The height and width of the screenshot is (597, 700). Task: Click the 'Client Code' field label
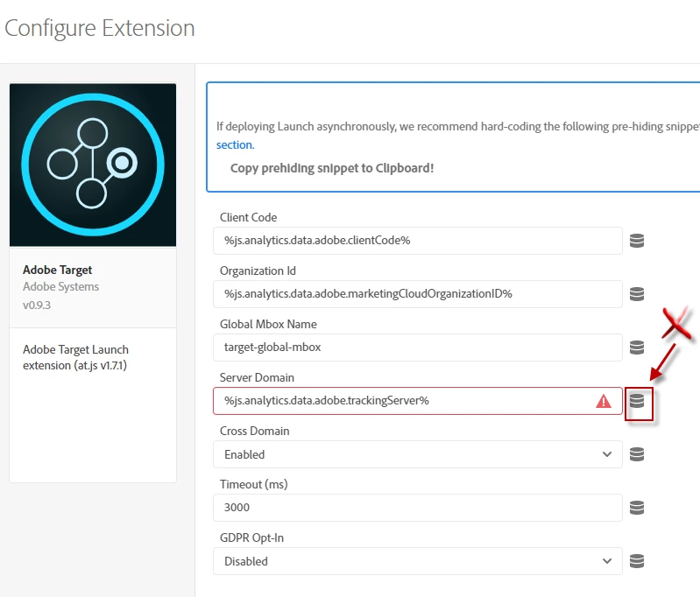click(248, 217)
